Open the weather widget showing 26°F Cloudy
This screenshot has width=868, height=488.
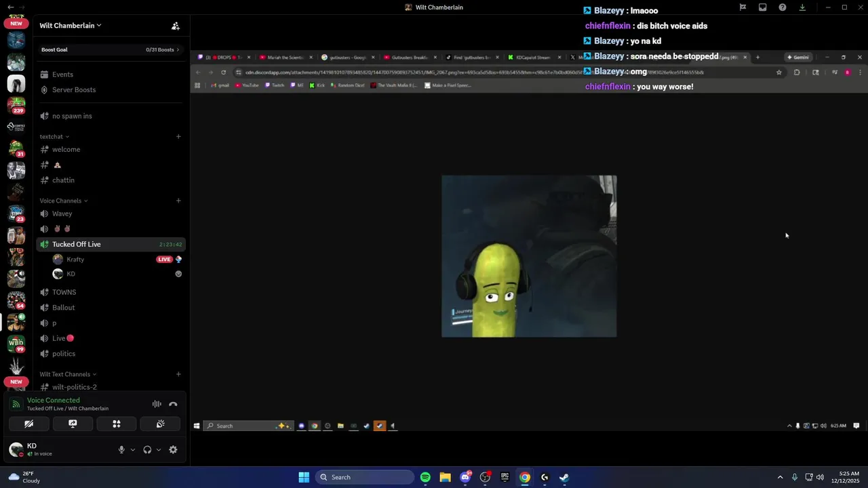(24, 477)
